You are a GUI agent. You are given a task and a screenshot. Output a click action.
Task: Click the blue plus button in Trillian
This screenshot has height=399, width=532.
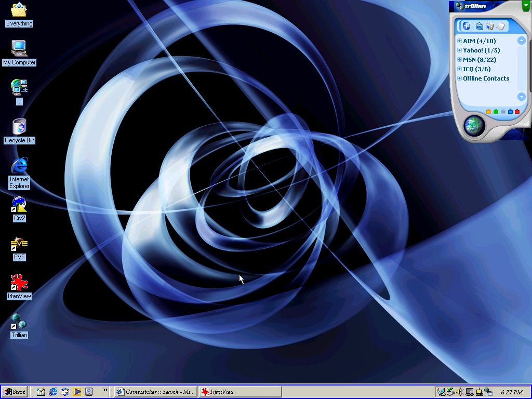466,26
